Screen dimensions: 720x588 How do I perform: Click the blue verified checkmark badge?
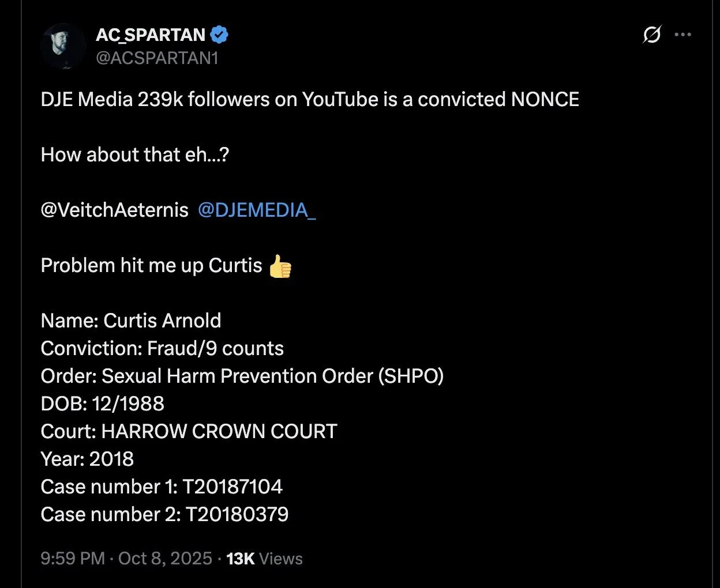point(219,35)
